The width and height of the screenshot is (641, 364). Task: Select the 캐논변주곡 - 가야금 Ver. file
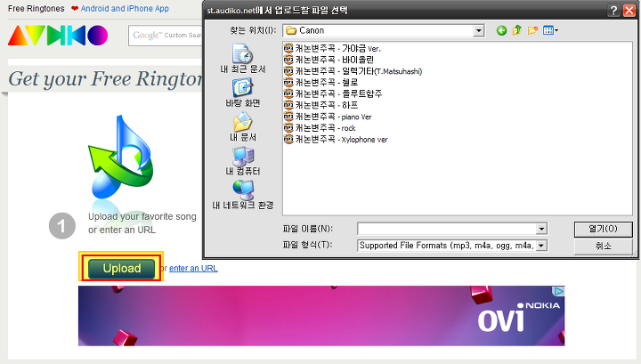coord(332,48)
